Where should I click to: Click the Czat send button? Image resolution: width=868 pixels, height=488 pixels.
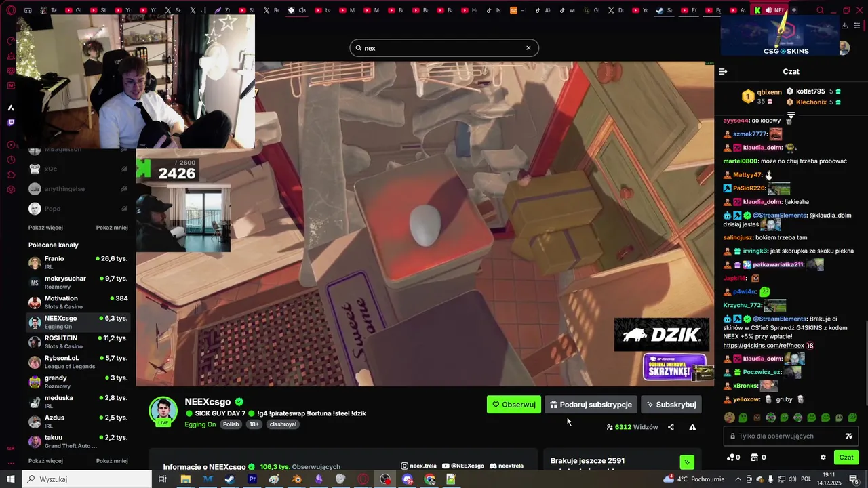846,457
